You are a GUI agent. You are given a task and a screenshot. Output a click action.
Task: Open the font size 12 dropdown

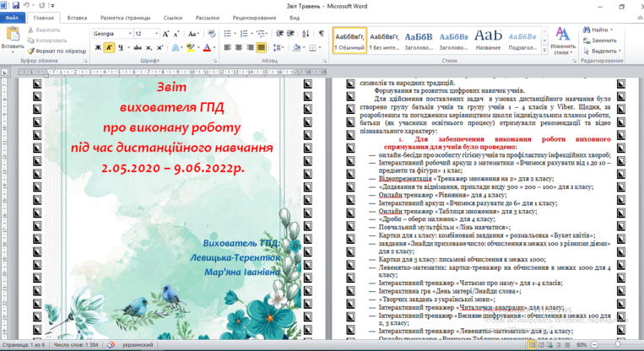point(156,34)
